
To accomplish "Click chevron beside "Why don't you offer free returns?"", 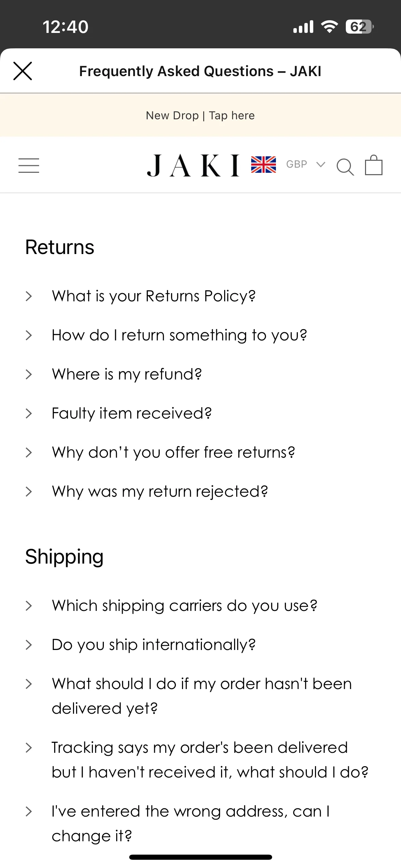I will pos(29,453).
